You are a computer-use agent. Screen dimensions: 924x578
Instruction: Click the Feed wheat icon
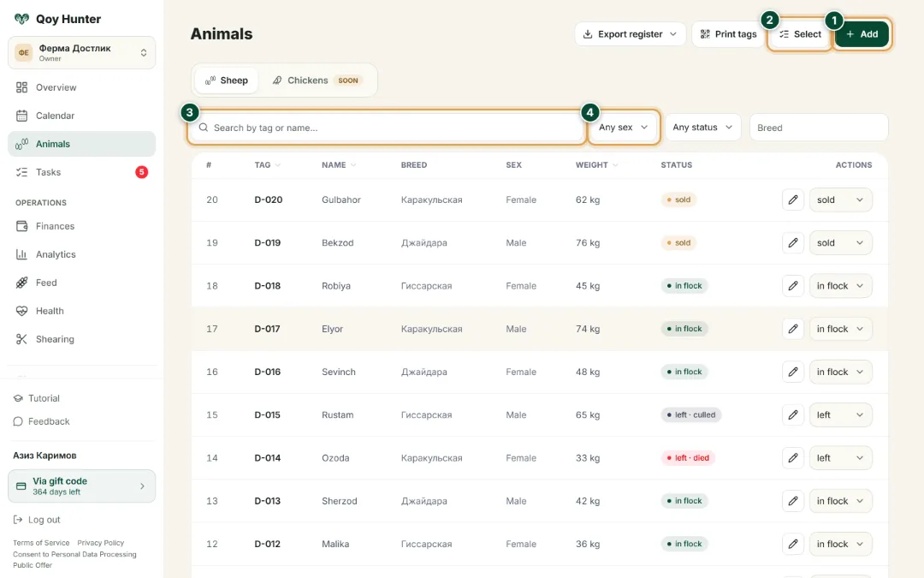coord(21,283)
